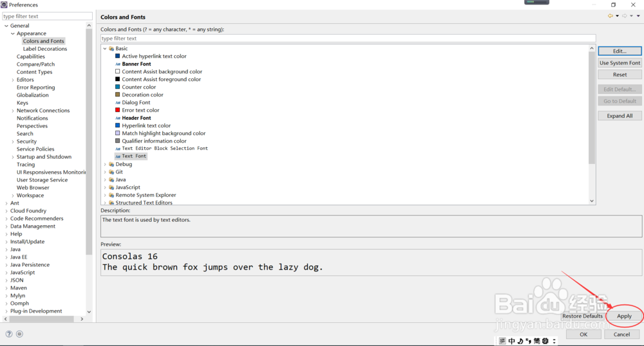Open the back history dropdown arrow

click(x=617, y=16)
